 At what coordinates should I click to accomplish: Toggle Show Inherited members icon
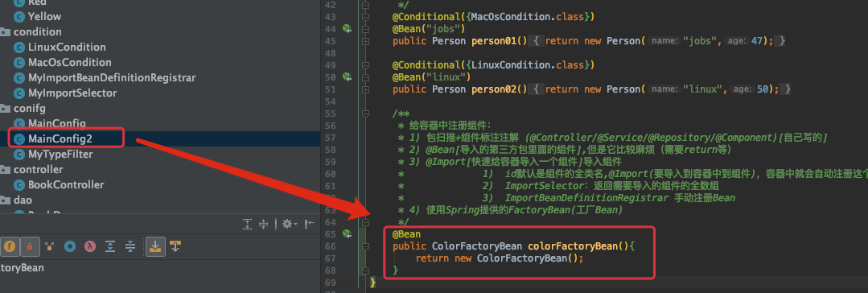(x=50, y=246)
